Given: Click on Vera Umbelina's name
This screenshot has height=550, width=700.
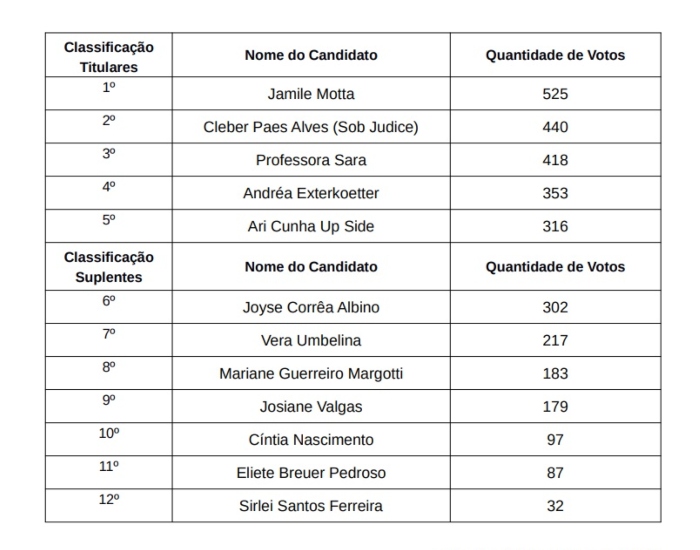Looking at the screenshot, I should tap(311, 340).
